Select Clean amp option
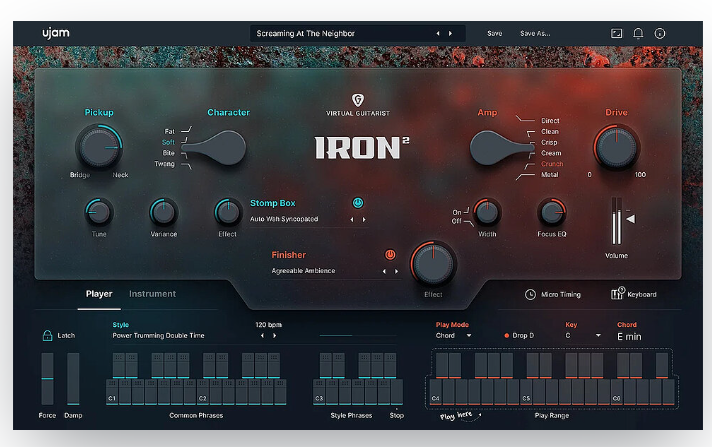The width and height of the screenshot is (712, 447). point(549,131)
